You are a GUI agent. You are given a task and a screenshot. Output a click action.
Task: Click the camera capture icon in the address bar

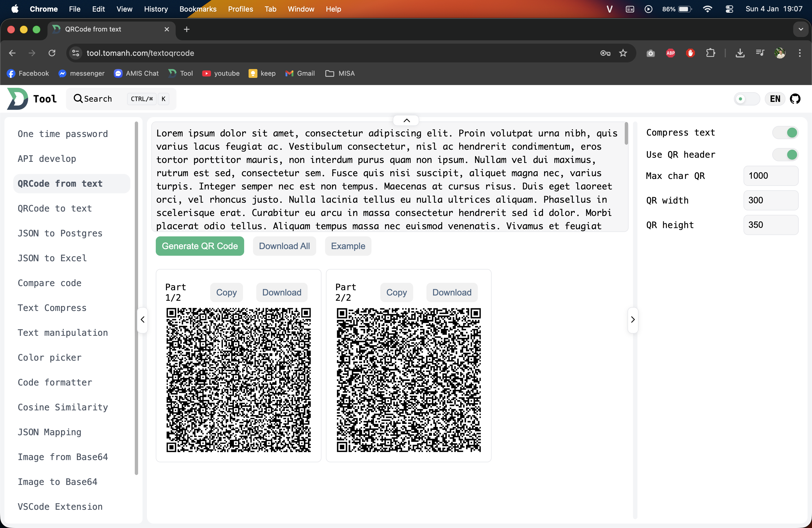[650, 53]
